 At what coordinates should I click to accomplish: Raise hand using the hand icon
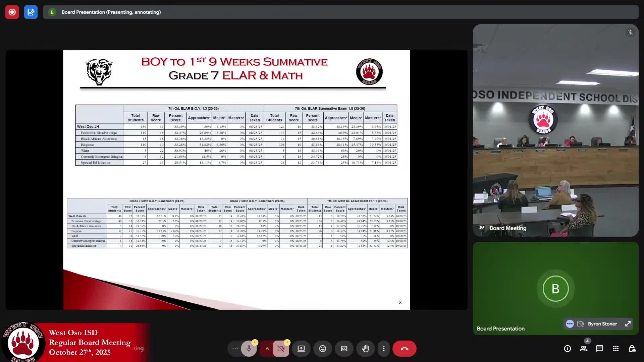366,349
